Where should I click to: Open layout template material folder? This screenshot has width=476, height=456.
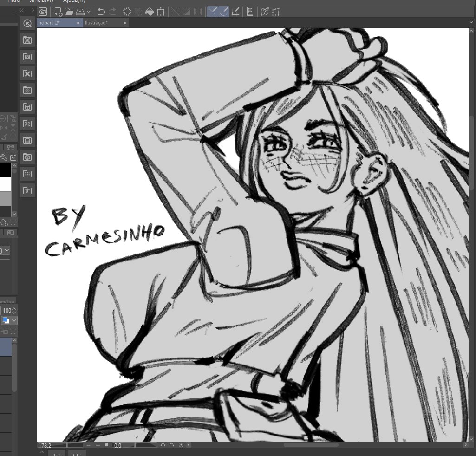pyautogui.click(x=27, y=107)
